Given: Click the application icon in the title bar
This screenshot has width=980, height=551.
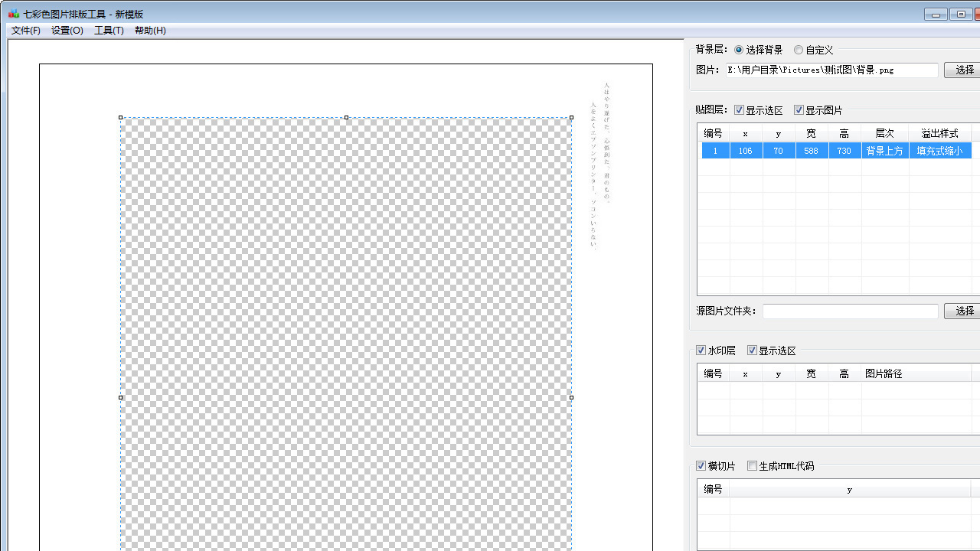Looking at the screenshot, I should click(14, 14).
